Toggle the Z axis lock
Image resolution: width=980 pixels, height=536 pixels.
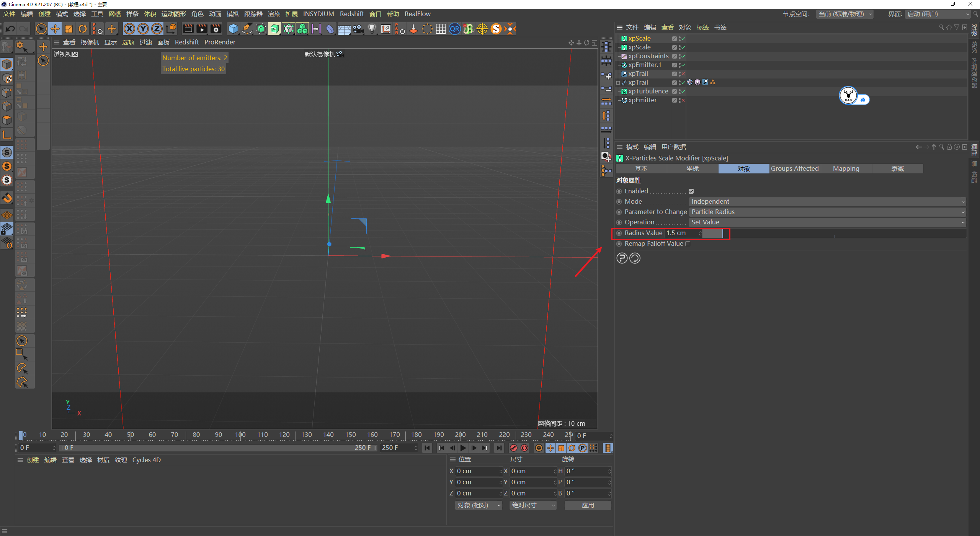click(157, 29)
